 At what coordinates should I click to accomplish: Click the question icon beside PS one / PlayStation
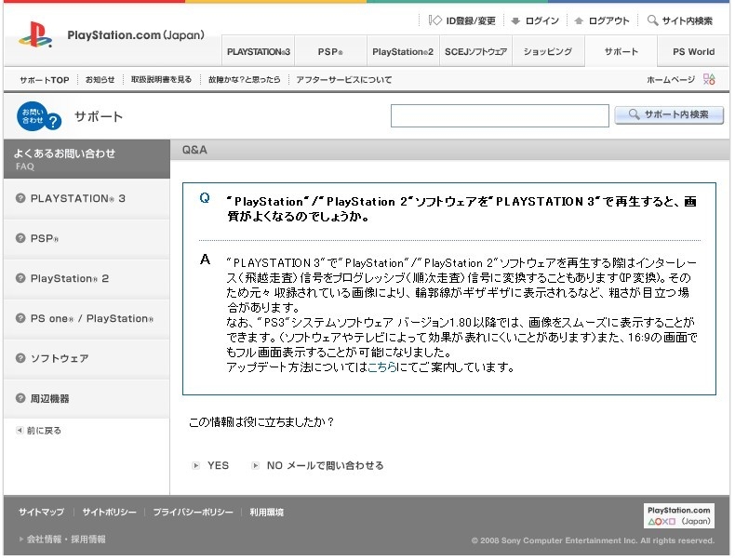pyautogui.click(x=20, y=318)
